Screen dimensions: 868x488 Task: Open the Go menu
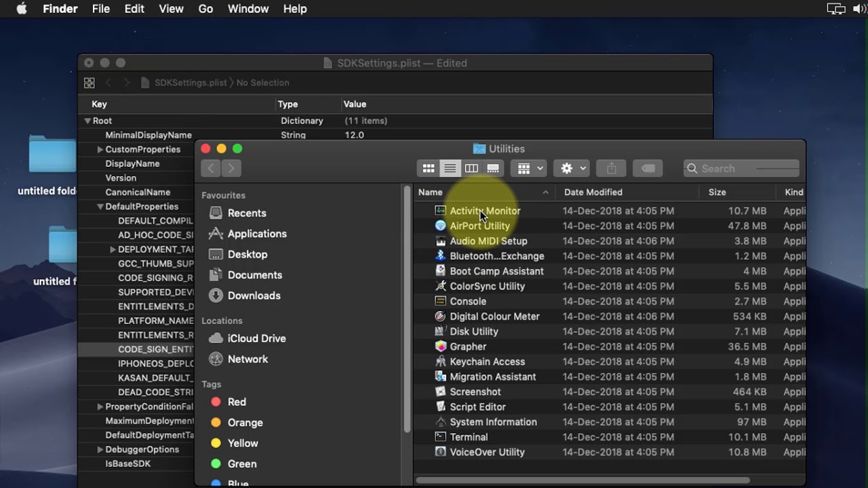click(x=205, y=9)
